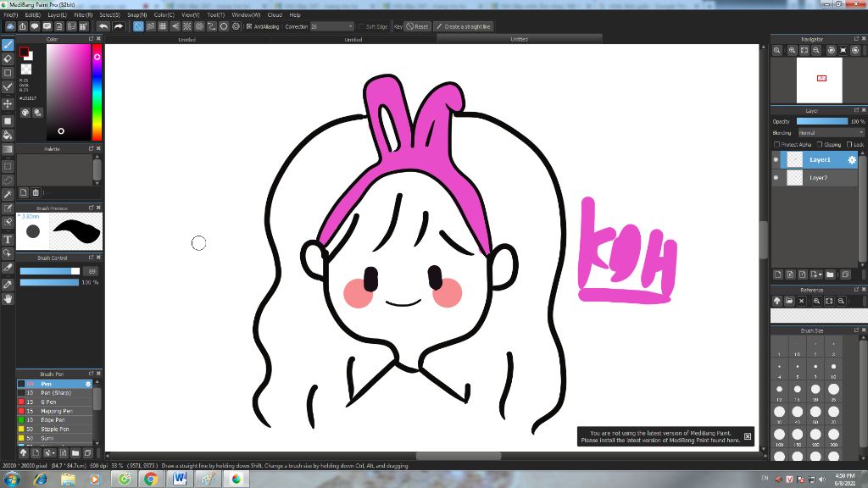Open Google Chrome from the taskbar

pyautogui.click(x=151, y=480)
